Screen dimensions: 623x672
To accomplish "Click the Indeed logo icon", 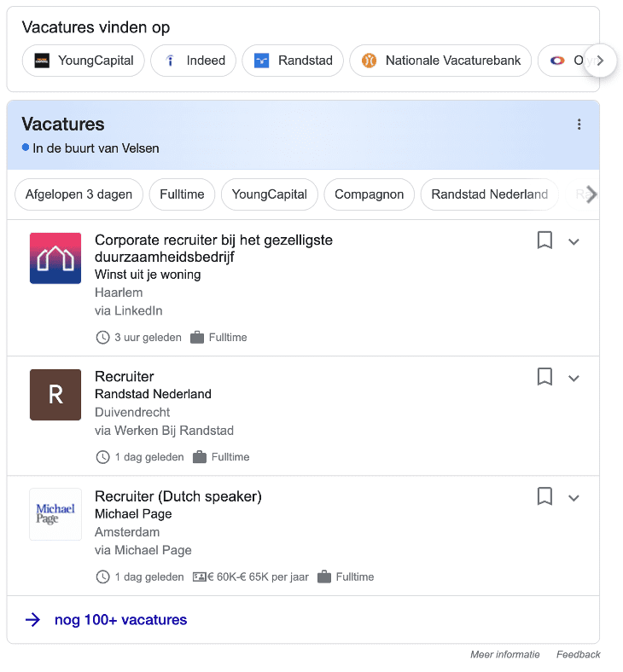I will pyautogui.click(x=170, y=61).
